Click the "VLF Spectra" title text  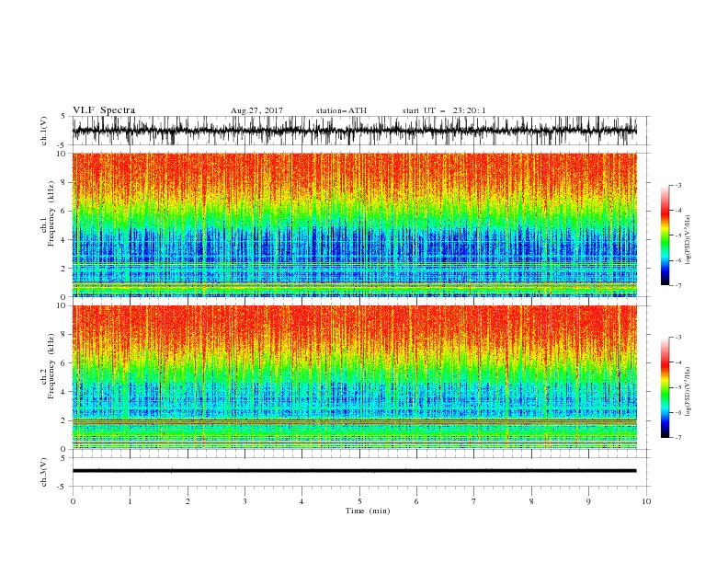click(x=104, y=110)
